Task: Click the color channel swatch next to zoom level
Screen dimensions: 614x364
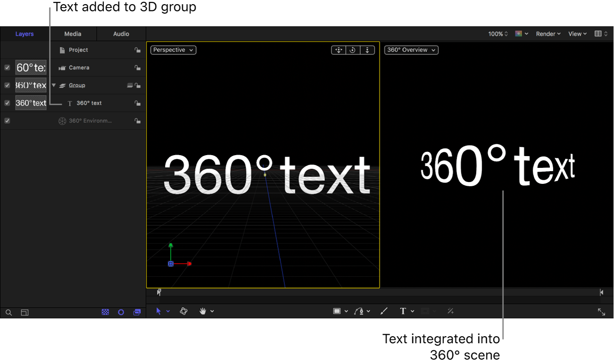Action: [519, 33]
